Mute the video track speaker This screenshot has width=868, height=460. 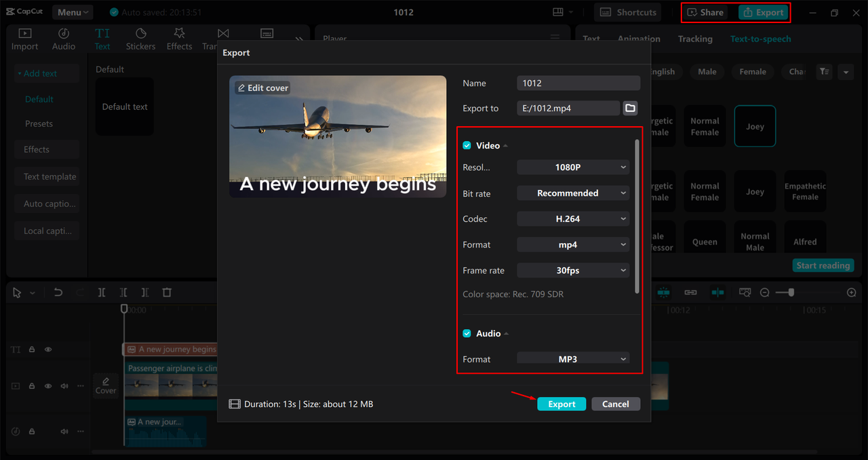64,386
